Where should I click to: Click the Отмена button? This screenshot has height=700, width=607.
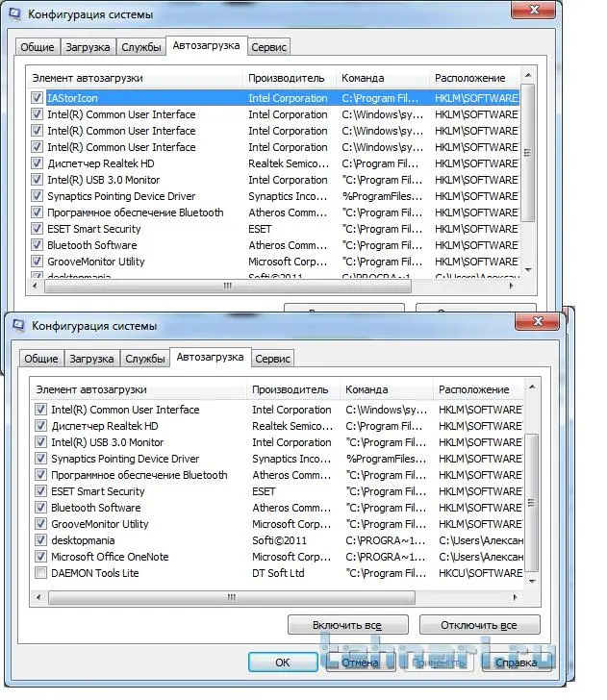tap(361, 662)
